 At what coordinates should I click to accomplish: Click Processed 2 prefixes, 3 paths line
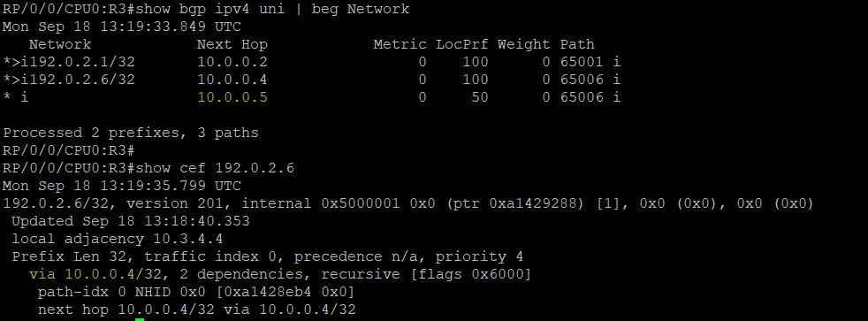[x=131, y=133]
